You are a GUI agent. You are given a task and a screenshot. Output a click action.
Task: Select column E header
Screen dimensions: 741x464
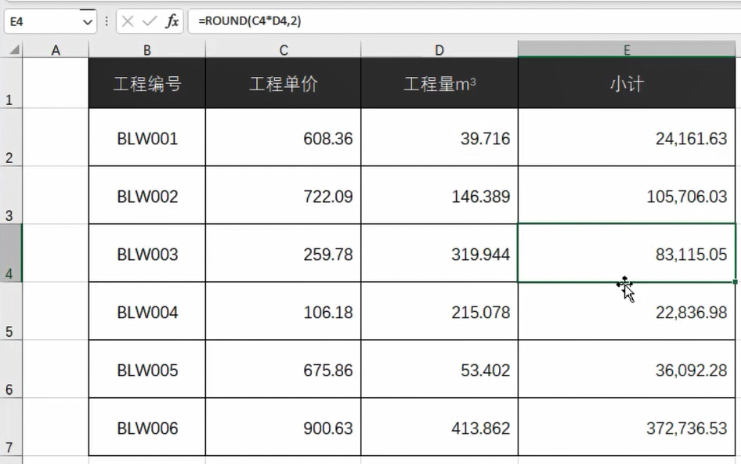coord(627,50)
